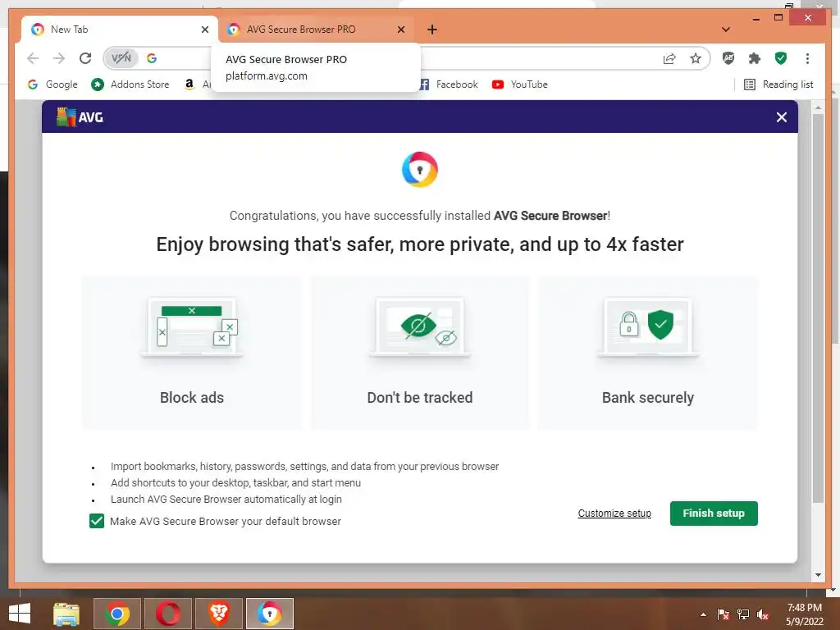
Task: Click the Google icon in the address bar
Action: [152, 58]
